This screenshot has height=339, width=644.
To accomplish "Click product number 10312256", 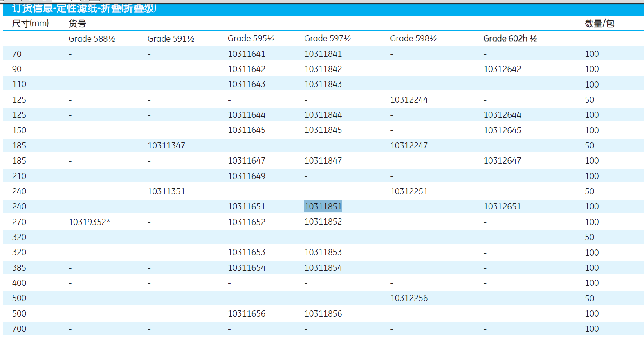I will (409, 298).
